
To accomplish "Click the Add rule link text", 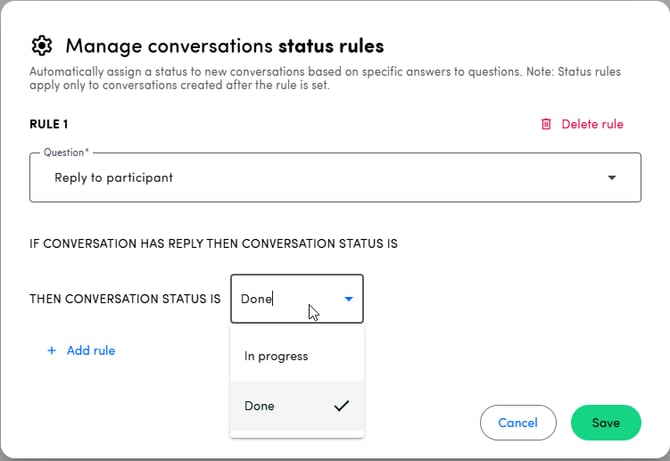I will click(x=91, y=351).
